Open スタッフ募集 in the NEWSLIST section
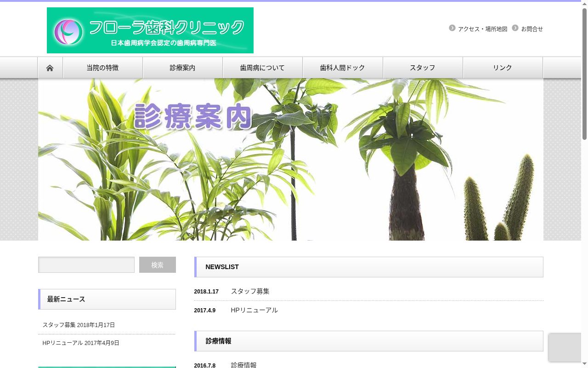This screenshot has height=368, width=588. [250, 291]
